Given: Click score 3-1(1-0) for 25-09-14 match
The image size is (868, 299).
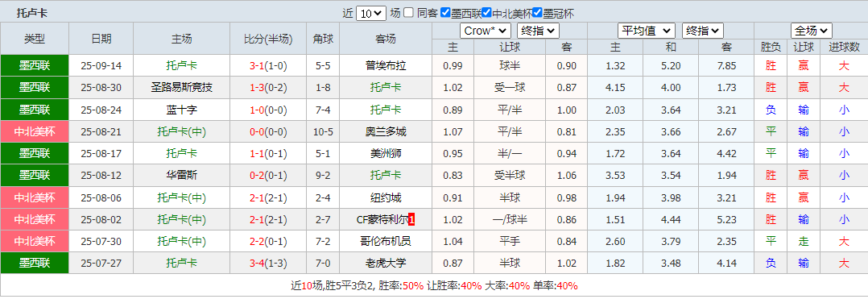Looking at the screenshot, I should coord(268,66).
